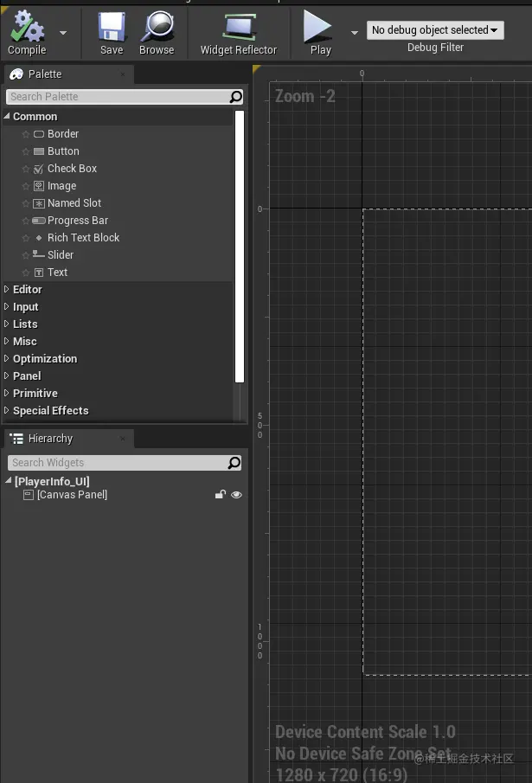Image resolution: width=532 pixels, height=783 pixels.
Task: Select the Image widget icon
Action: click(39, 186)
